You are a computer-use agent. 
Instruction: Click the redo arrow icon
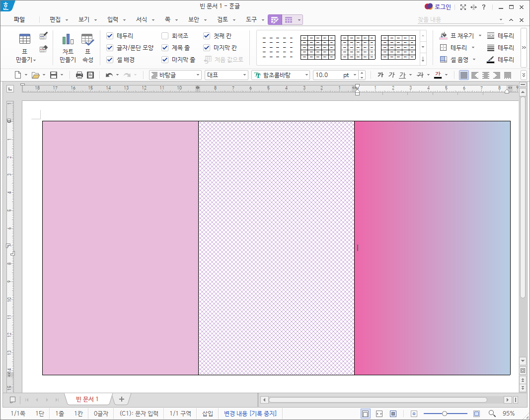(127, 75)
